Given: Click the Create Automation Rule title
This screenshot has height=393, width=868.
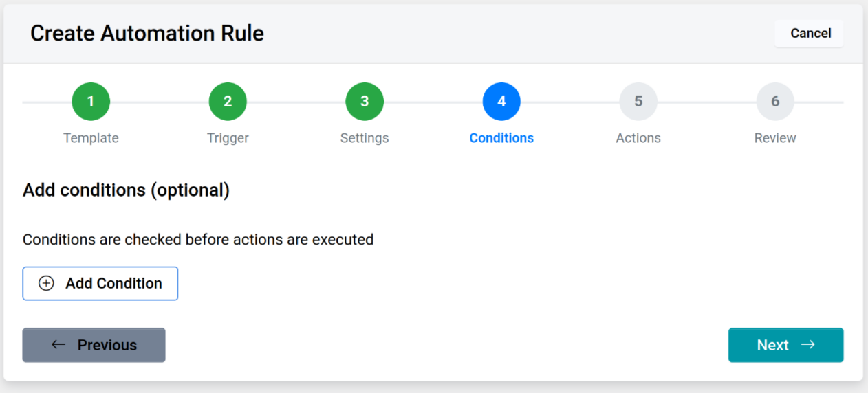Looking at the screenshot, I should coord(147,33).
